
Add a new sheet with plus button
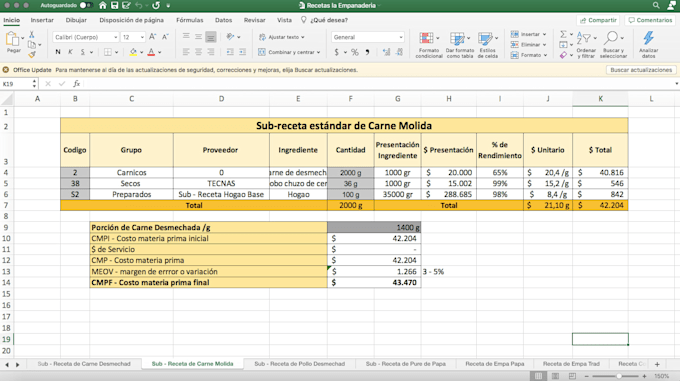(657, 364)
